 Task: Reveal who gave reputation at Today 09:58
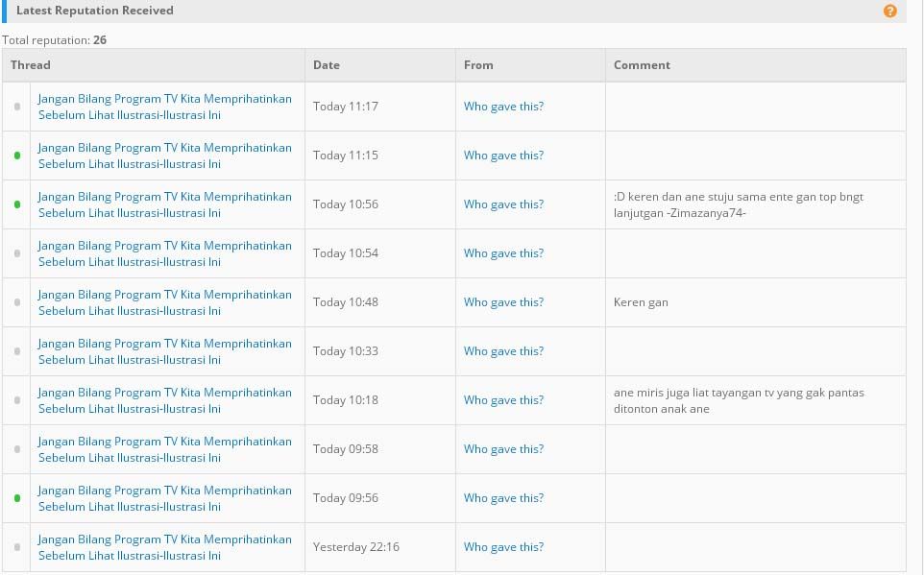tap(503, 449)
